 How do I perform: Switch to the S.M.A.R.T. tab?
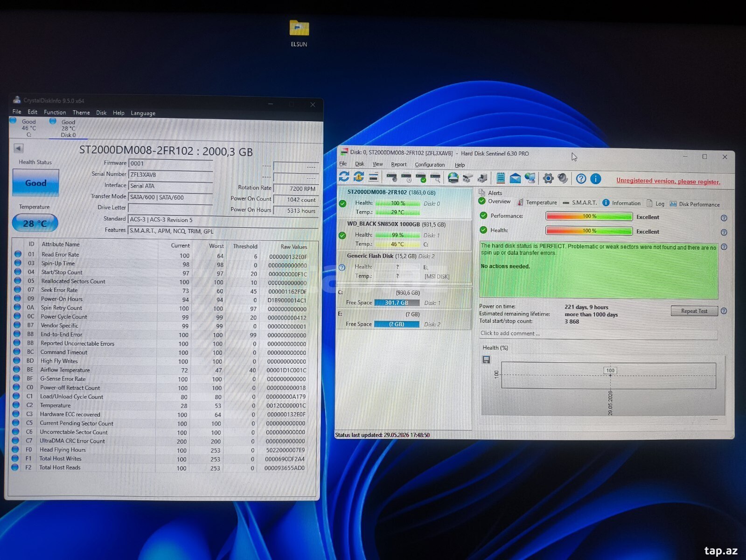point(579,203)
